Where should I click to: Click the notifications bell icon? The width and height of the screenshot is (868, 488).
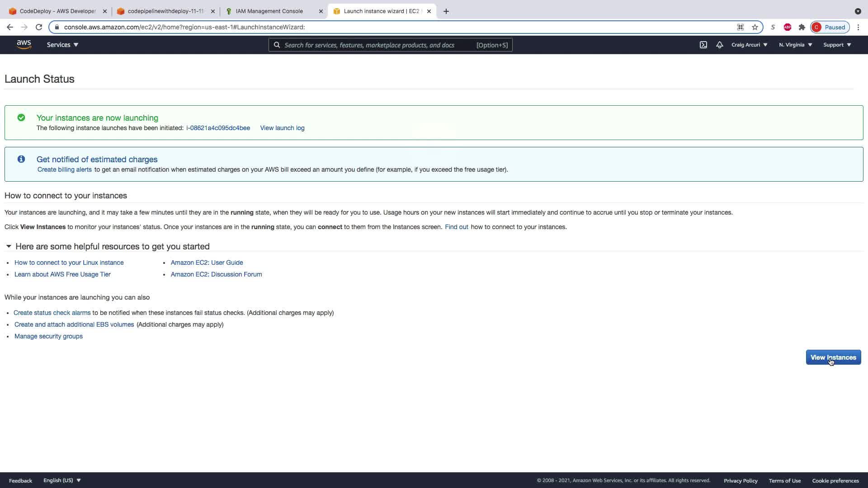tap(719, 45)
